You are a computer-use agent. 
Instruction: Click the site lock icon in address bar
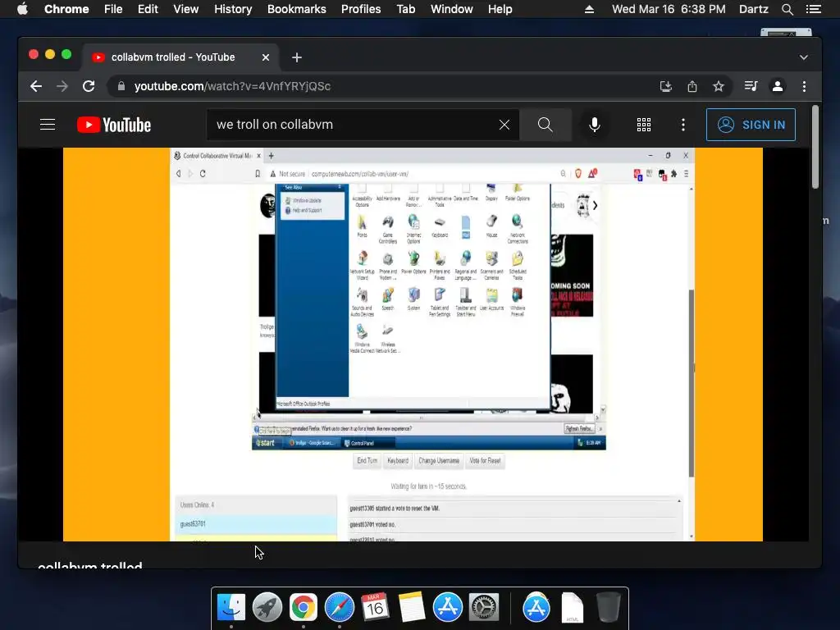(x=121, y=86)
